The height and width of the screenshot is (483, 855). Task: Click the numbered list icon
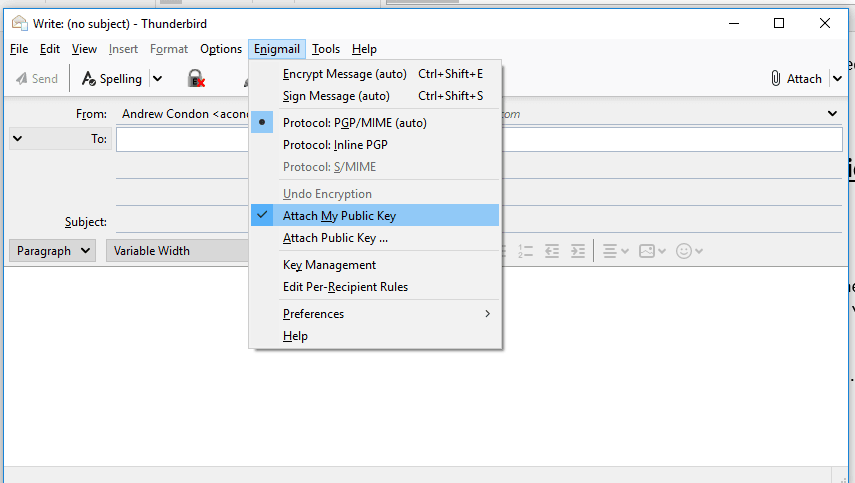tap(525, 251)
